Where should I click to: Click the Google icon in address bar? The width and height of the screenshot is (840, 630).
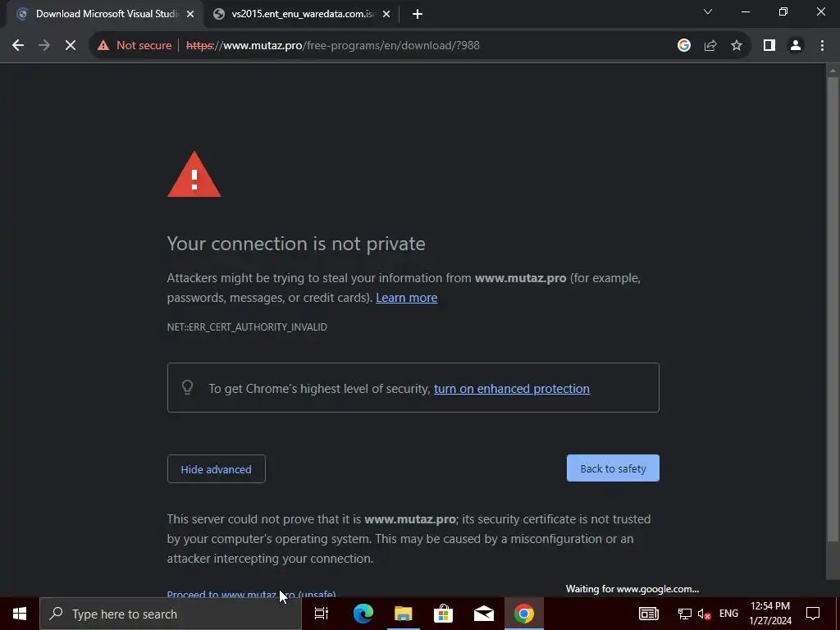coord(683,46)
